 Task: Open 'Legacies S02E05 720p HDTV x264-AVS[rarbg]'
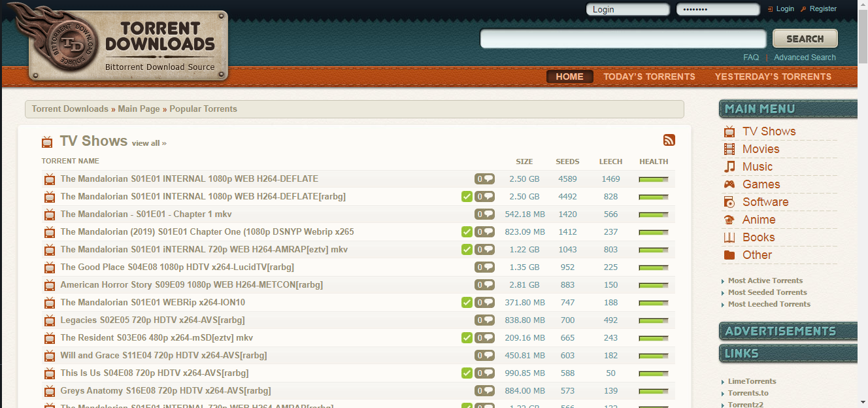coord(153,320)
